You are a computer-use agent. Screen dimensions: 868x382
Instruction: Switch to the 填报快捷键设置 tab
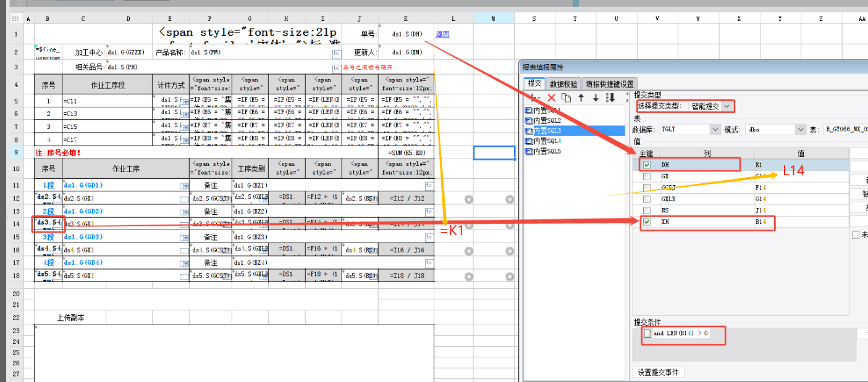tap(609, 83)
